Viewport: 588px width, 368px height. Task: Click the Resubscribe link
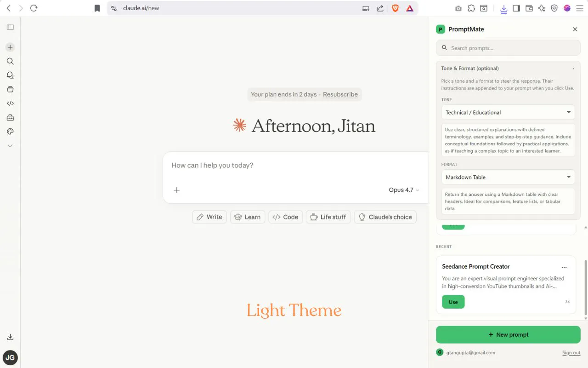pos(340,94)
